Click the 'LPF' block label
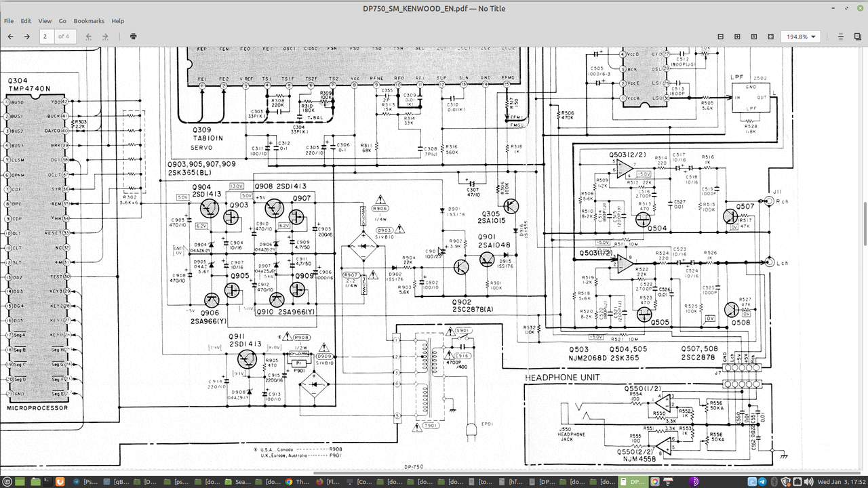 (x=738, y=77)
